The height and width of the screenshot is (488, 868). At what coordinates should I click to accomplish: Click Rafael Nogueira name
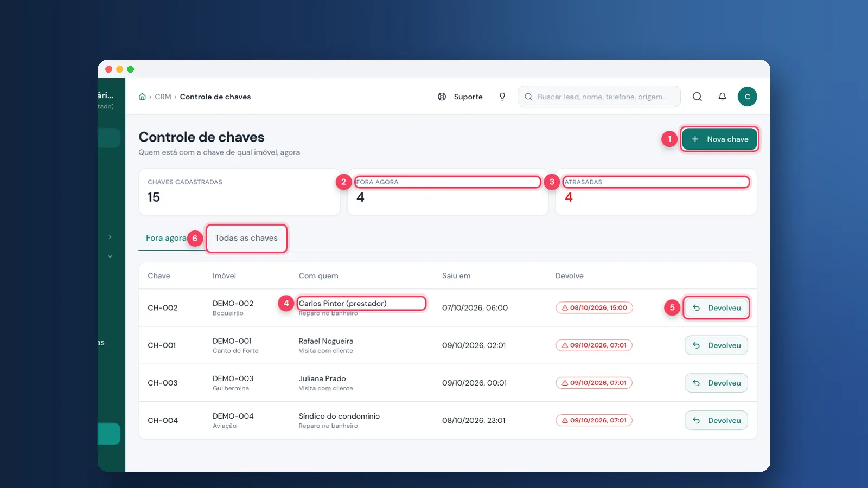(x=325, y=341)
